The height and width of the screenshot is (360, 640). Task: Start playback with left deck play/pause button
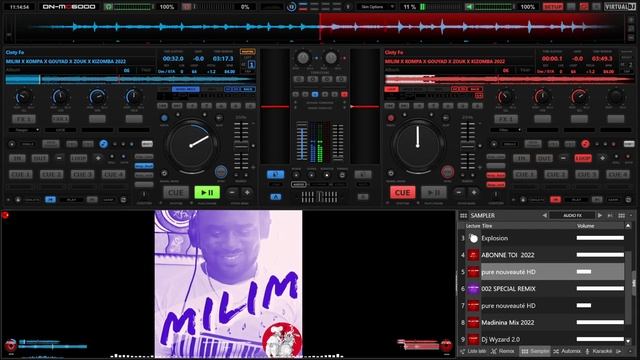pyautogui.click(x=207, y=192)
